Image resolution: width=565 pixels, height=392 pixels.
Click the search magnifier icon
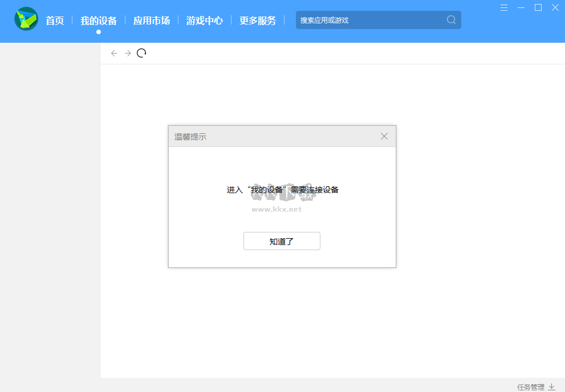[x=450, y=19]
